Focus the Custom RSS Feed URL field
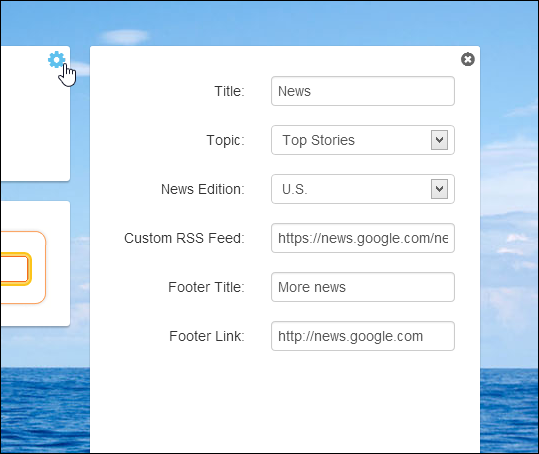 [363, 238]
